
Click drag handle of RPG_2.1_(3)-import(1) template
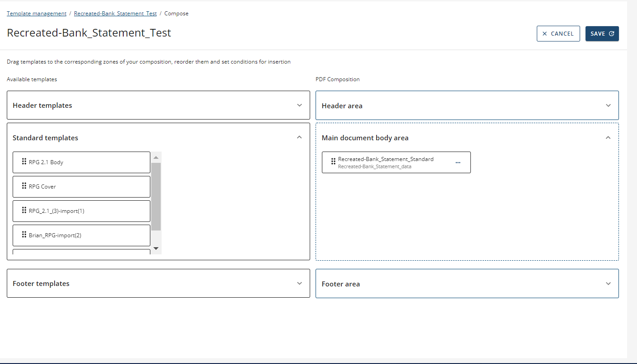pyautogui.click(x=24, y=210)
